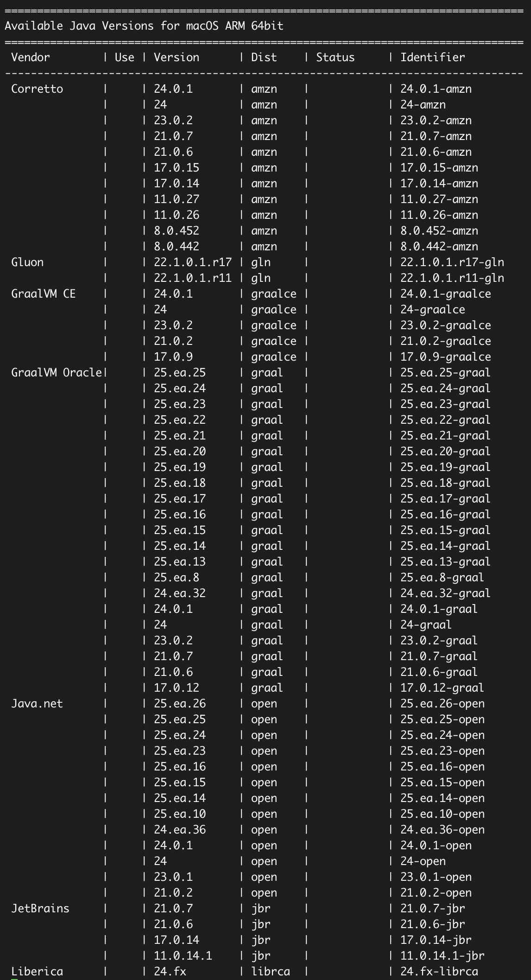Click the JetBrains vendor label
The image size is (531, 980).
(40, 909)
